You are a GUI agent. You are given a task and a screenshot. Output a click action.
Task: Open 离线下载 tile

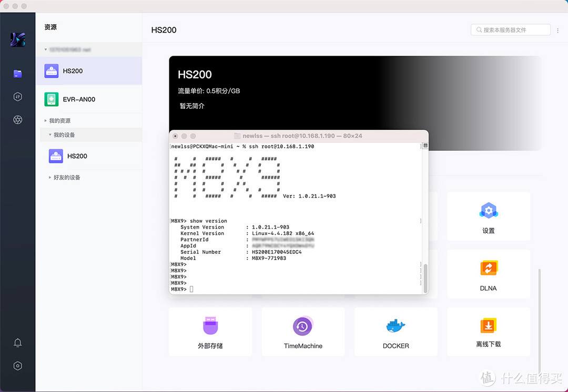(488, 332)
